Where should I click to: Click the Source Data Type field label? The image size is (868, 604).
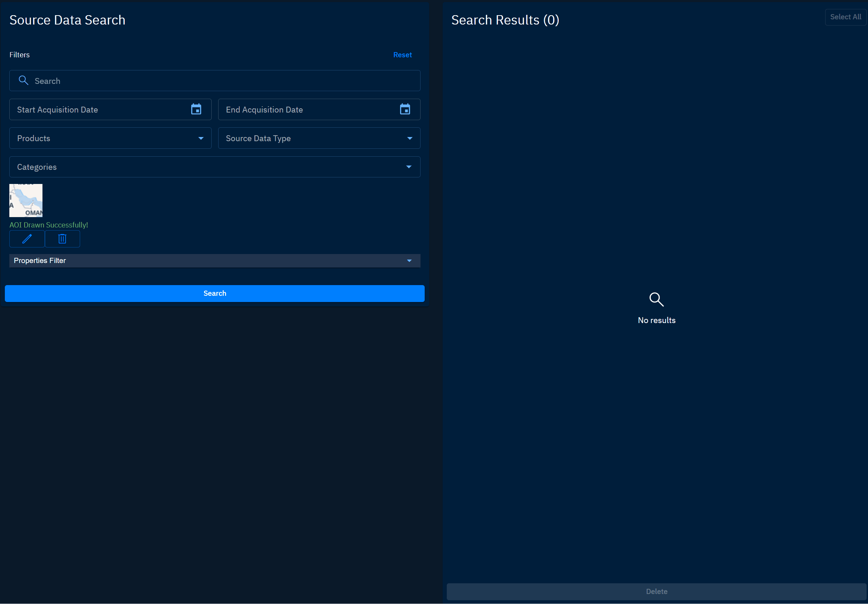click(258, 138)
